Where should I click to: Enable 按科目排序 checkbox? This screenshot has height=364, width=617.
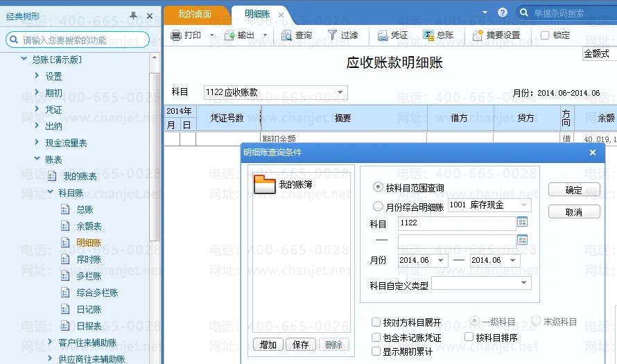click(469, 337)
